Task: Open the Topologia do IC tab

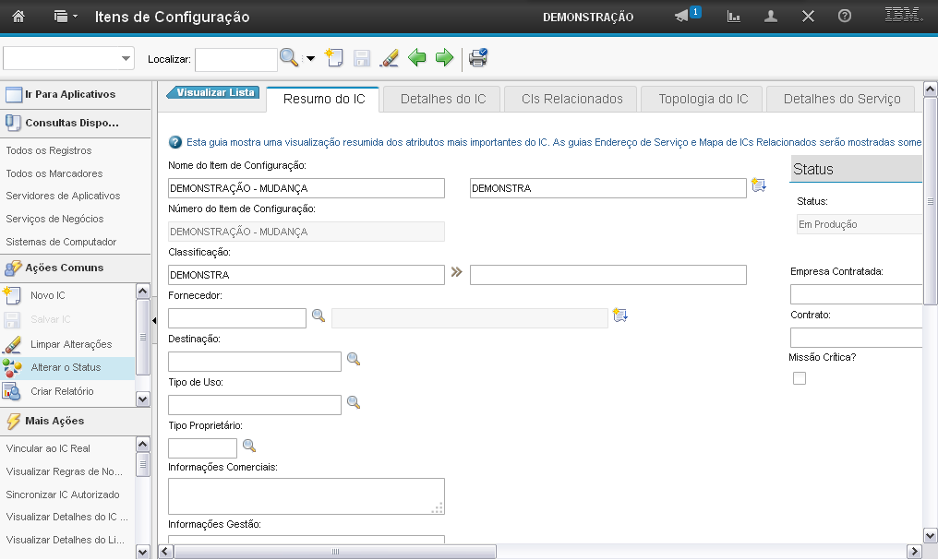Action: click(703, 99)
